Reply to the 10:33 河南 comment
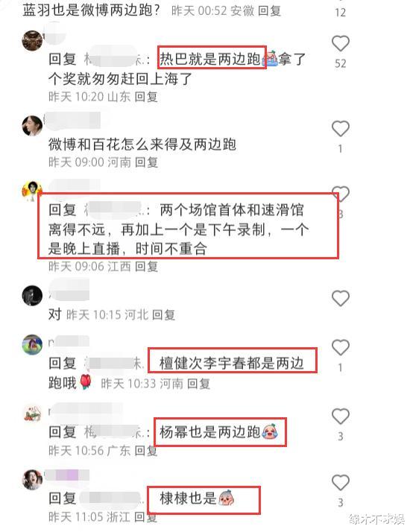Viewport: 410px width, 532px height. tap(198, 384)
